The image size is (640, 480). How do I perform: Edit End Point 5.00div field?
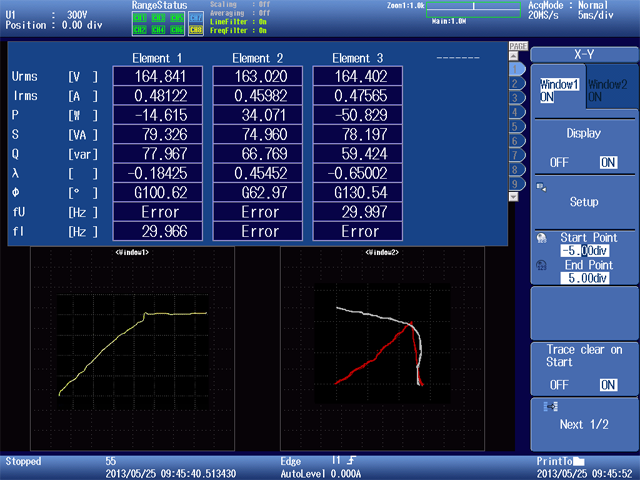coord(585,278)
